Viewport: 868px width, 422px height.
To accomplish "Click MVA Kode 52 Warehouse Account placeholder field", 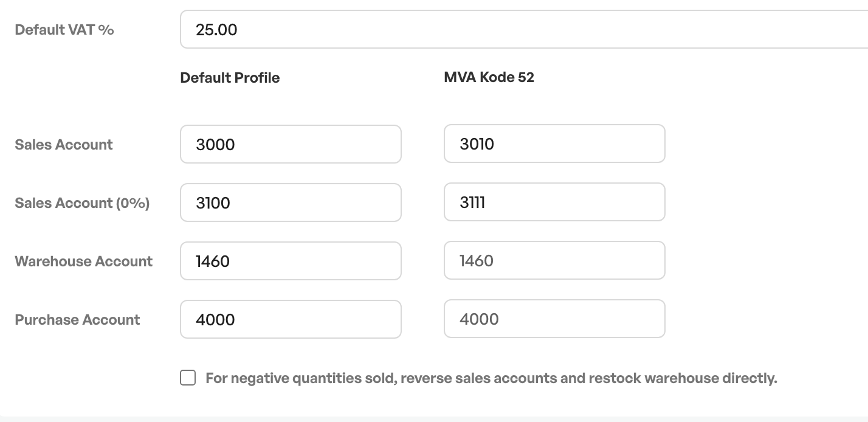I will click(x=554, y=260).
